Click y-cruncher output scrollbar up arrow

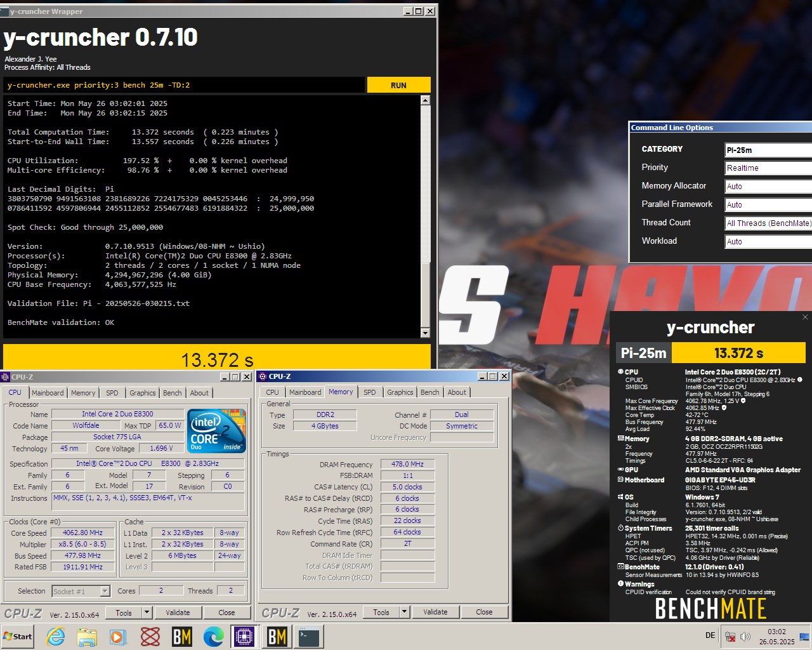point(425,100)
